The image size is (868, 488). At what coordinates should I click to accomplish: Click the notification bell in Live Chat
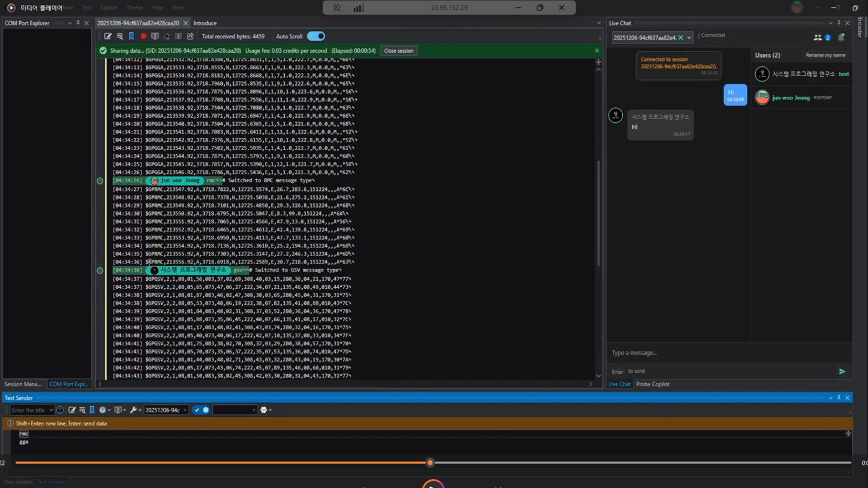click(841, 38)
